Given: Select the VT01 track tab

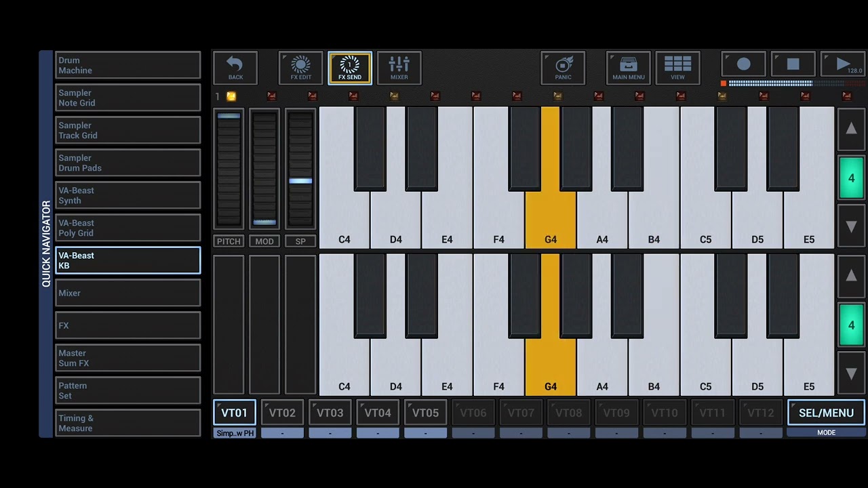Looking at the screenshot, I should pyautogui.click(x=235, y=413).
